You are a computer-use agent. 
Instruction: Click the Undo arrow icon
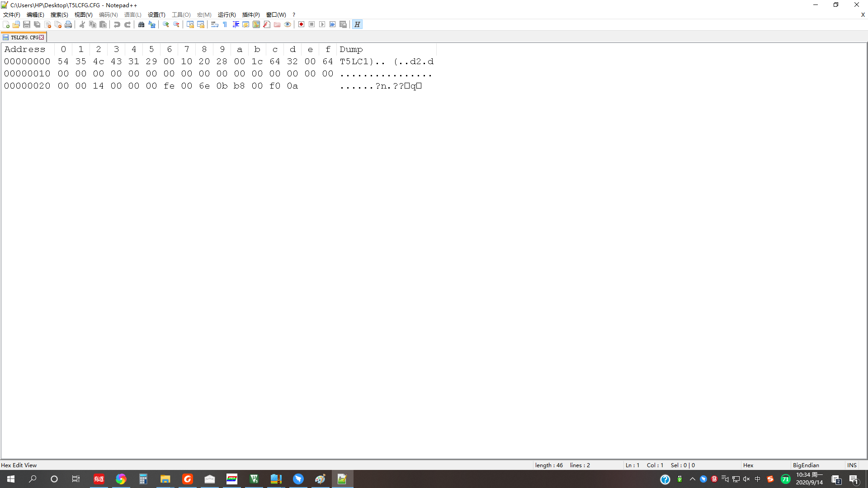[x=117, y=24]
